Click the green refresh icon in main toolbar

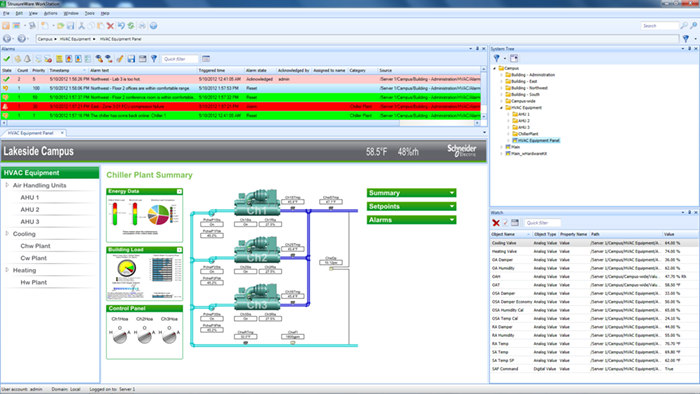131,26
